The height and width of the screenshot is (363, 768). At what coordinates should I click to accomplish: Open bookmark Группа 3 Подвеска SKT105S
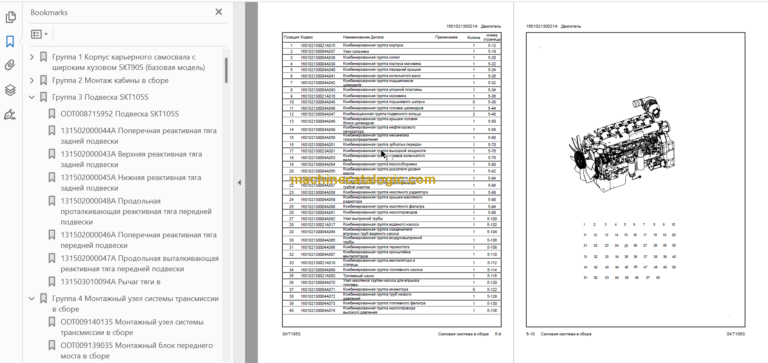coord(100,97)
